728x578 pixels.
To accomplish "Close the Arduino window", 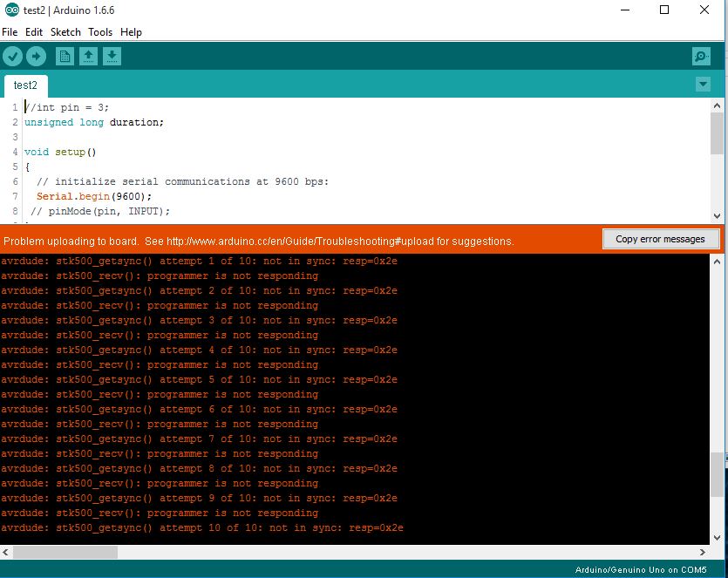I will coord(704,10).
